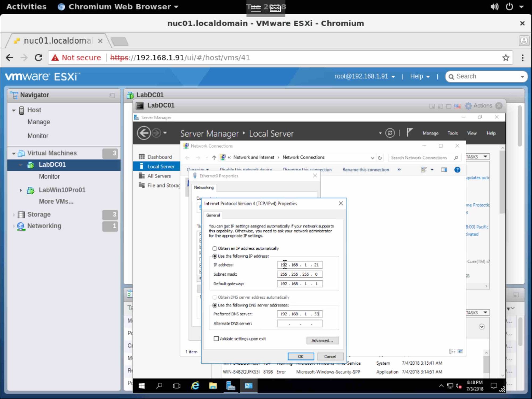
Task: Open the root@192.168.1.91 user dropdown
Action: [364, 76]
